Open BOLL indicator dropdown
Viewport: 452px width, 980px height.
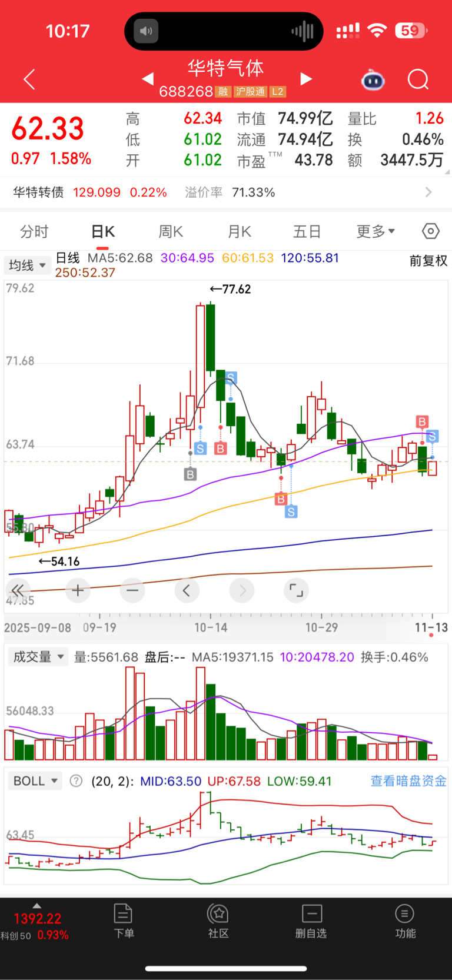pos(35,781)
